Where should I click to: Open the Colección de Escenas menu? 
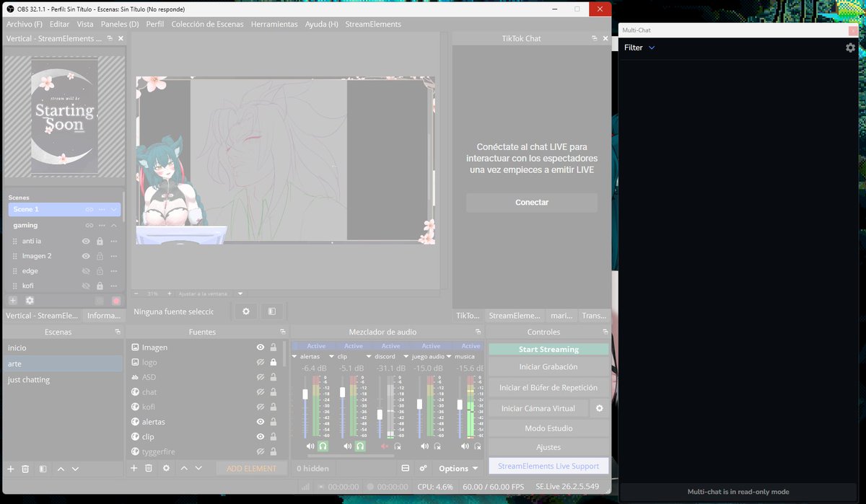[x=207, y=24]
